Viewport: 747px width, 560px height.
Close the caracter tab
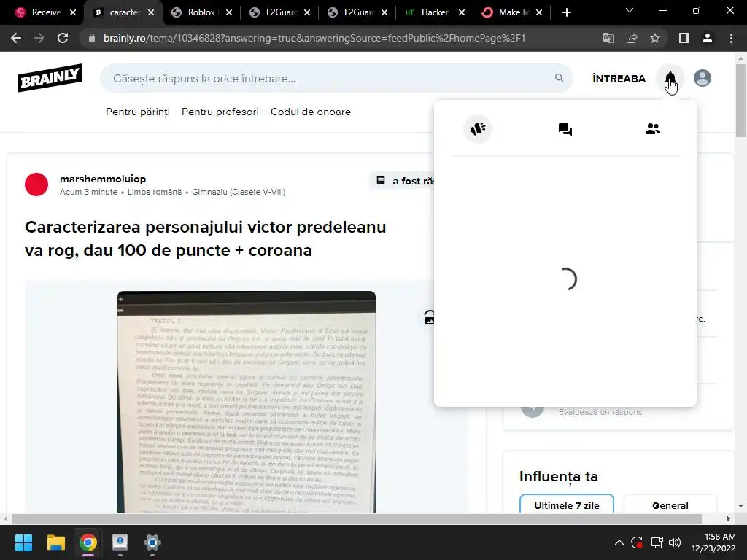(x=151, y=12)
